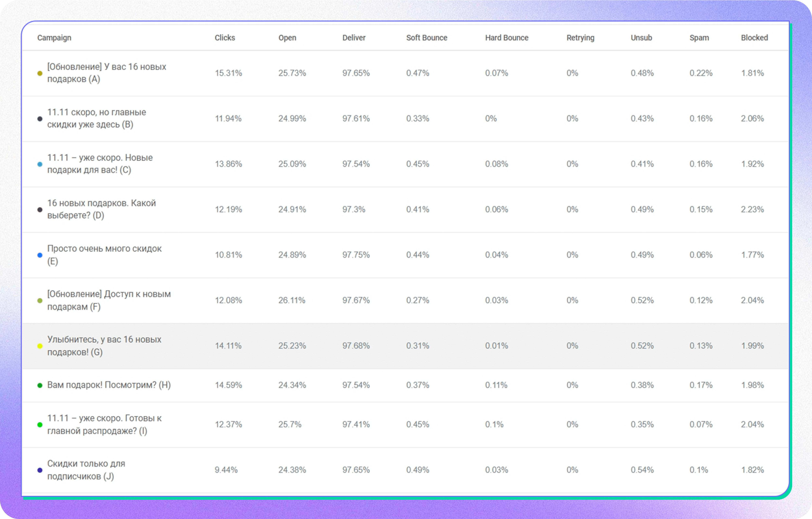Viewport: 812px width, 519px height.
Task: Click the Soft Bounce column header
Action: tap(427, 38)
